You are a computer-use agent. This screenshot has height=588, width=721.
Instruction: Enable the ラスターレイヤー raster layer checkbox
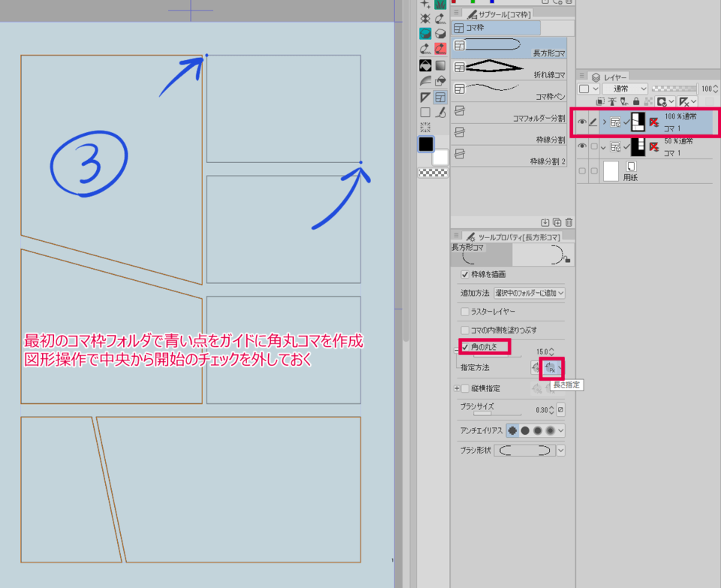tap(465, 311)
